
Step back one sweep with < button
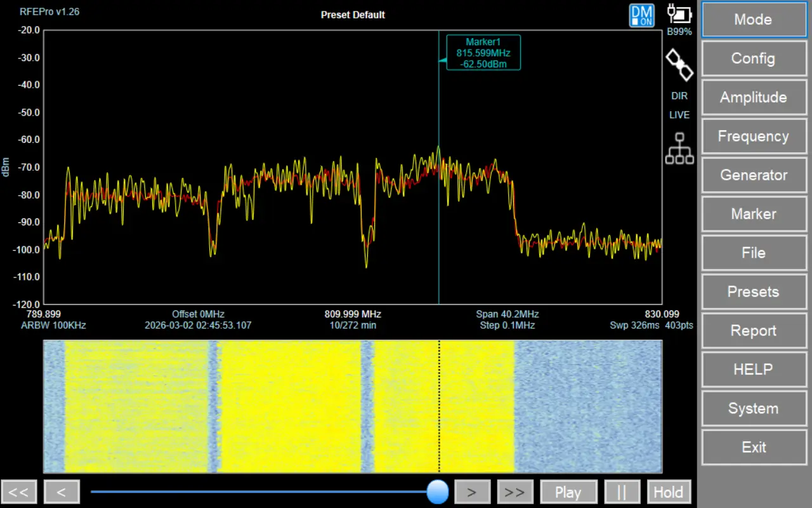tap(62, 492)
